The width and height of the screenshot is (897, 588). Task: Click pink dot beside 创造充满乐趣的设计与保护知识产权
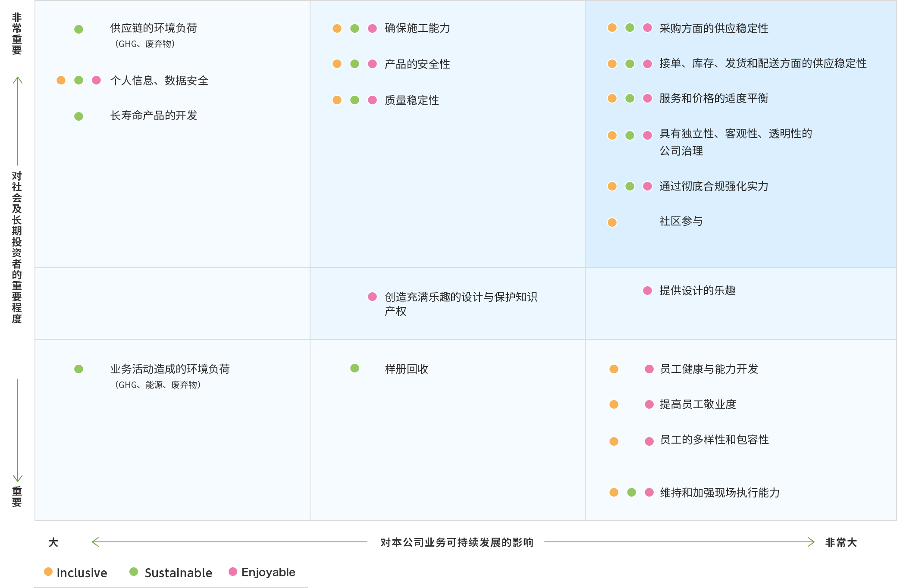tap(372, 297)
